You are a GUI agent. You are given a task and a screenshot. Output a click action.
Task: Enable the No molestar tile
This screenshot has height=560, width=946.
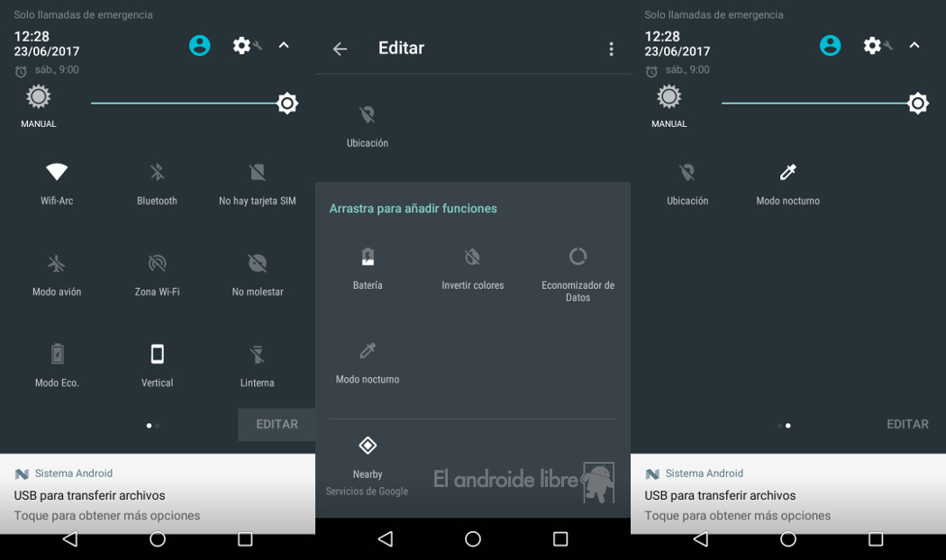pyautogui.click(x=257, y=264)
